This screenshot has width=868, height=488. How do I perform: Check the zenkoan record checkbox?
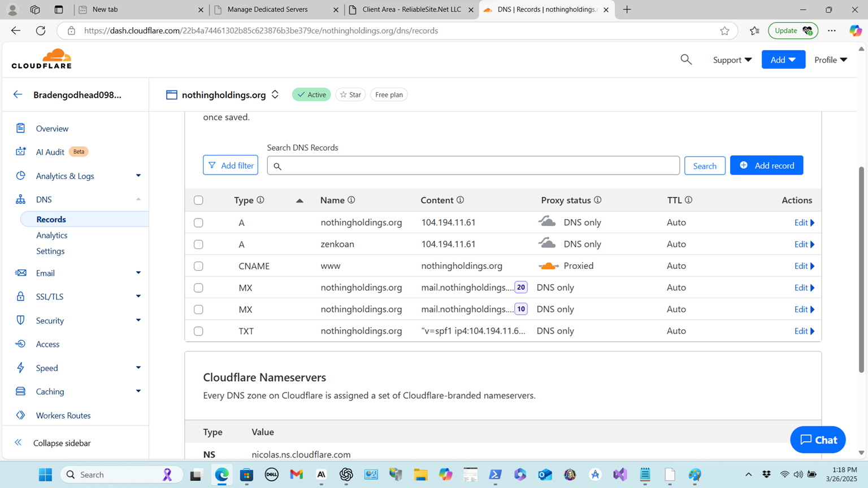tap(198, 244)
